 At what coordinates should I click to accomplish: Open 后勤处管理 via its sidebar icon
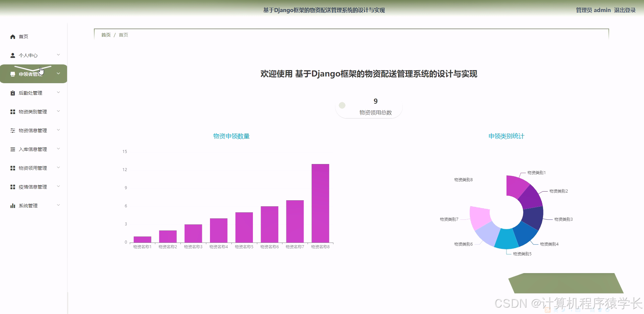(x=12, y=93)
